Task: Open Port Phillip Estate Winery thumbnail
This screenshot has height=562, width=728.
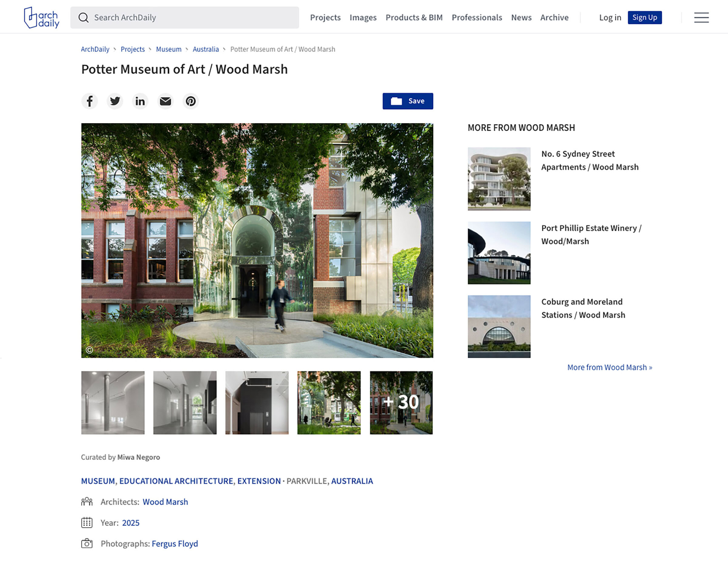Action: point(499,253)
